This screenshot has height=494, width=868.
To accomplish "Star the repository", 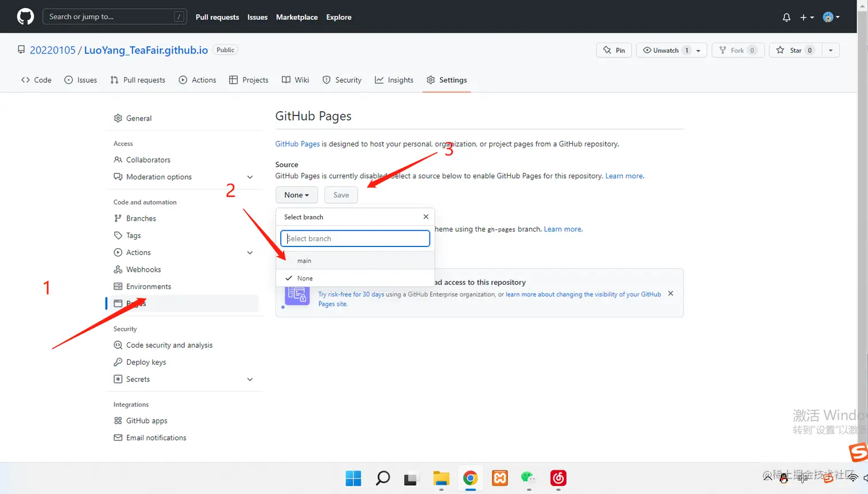I will 795,50.
